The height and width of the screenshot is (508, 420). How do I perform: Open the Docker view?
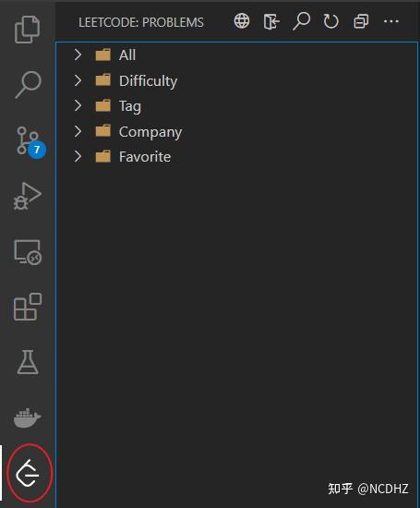[x=28, y=417]
